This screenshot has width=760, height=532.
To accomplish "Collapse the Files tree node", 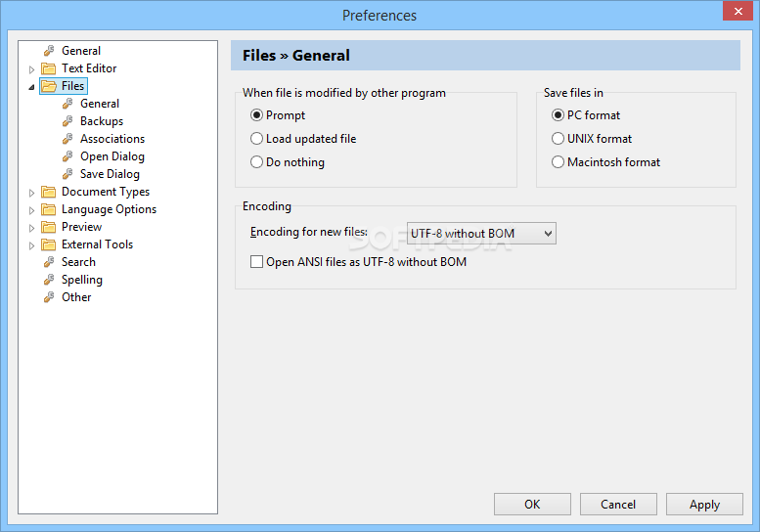I will pyautogui.click(x=31, y=87).
